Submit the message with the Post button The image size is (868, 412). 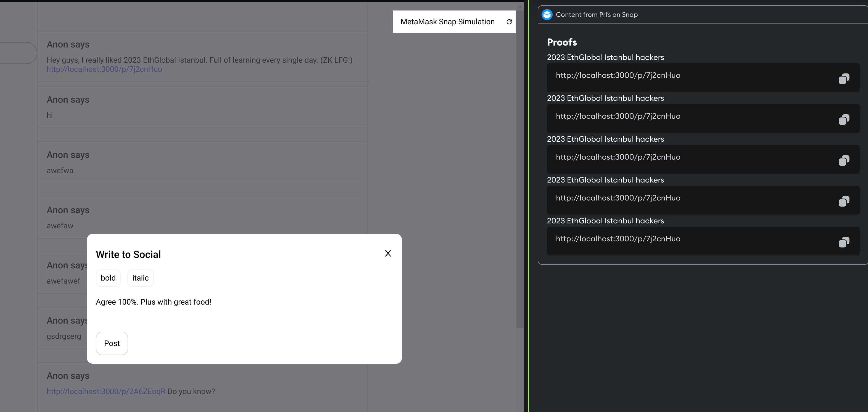tap(112, 343)
